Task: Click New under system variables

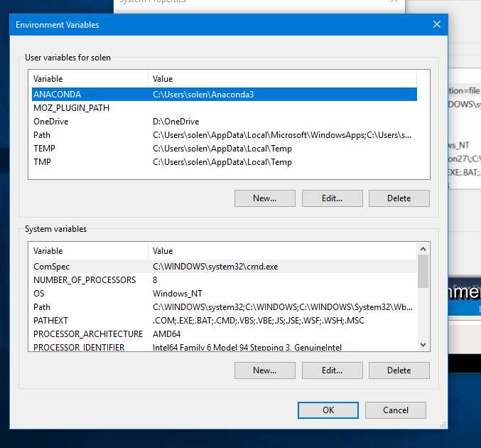Action: pos(265,370)
